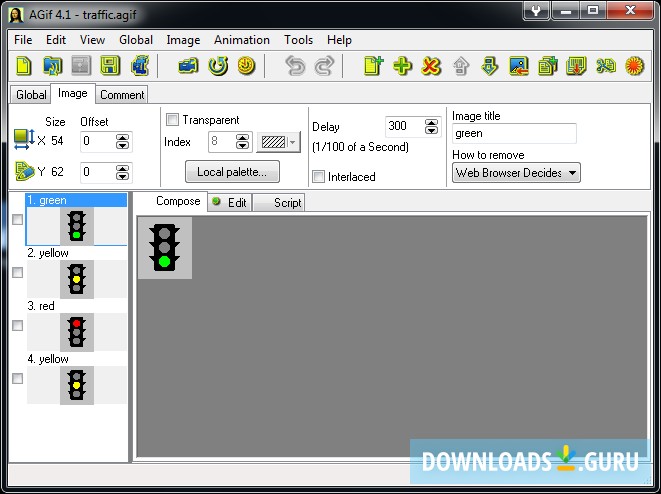Increase the X offset with up arrow
The width and height of the screenshot is (661, 494).
(122, 137)
